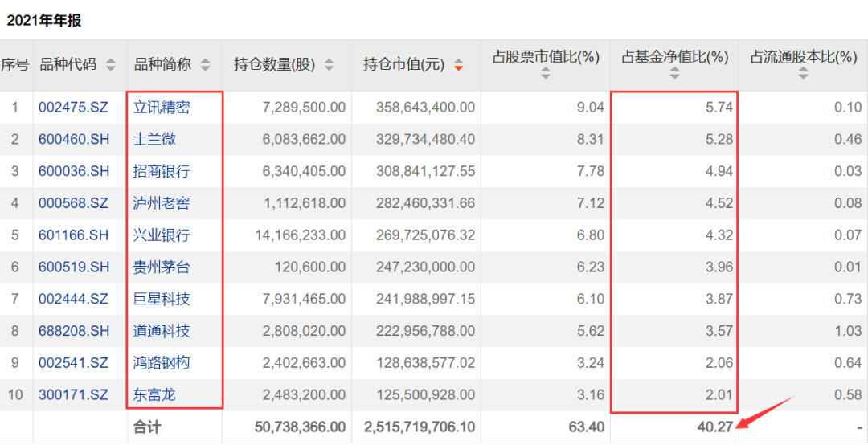Open 立讯精密 stock page
868x445 pixels.
pyautogui.click(x=162, y=108)
